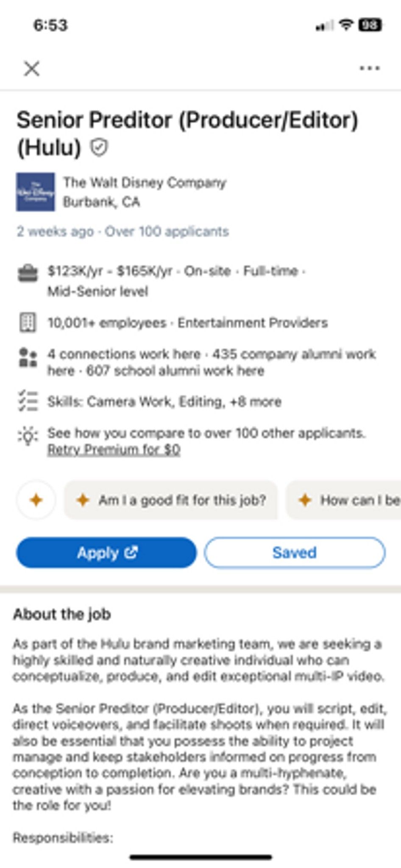Image resolution: width=401 pixels, height=868 pixels.
Task: Toggle the Saved button to unsave job
Action: point(295,552)
